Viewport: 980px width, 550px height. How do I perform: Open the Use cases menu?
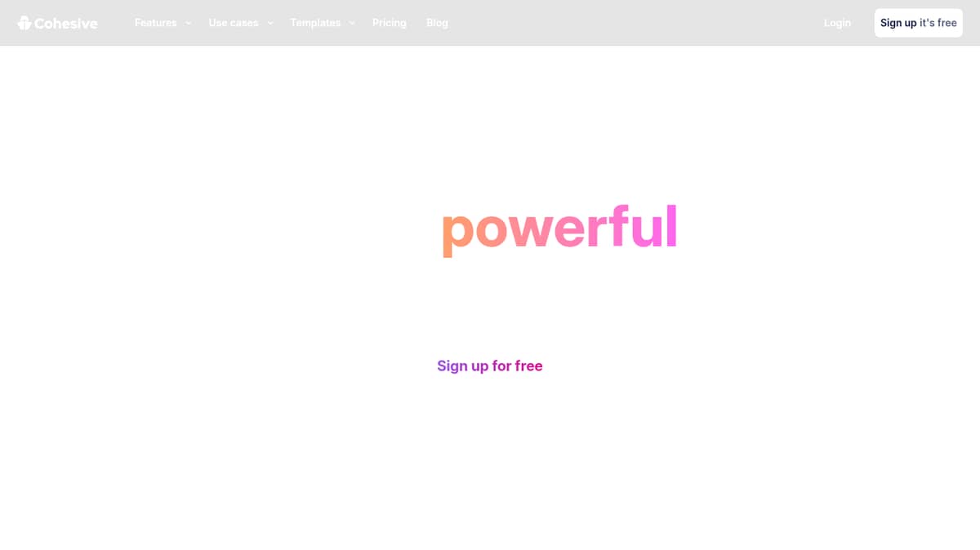pos(234,23)
